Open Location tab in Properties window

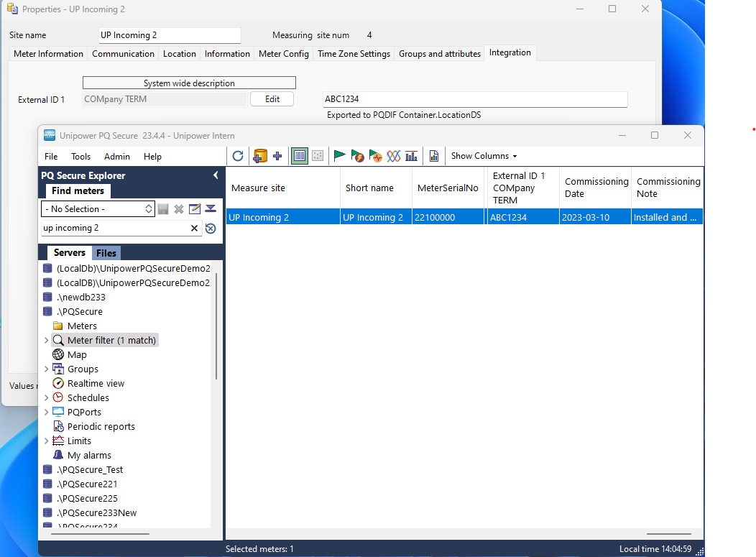pyautogui.click(x=180, y=53)
